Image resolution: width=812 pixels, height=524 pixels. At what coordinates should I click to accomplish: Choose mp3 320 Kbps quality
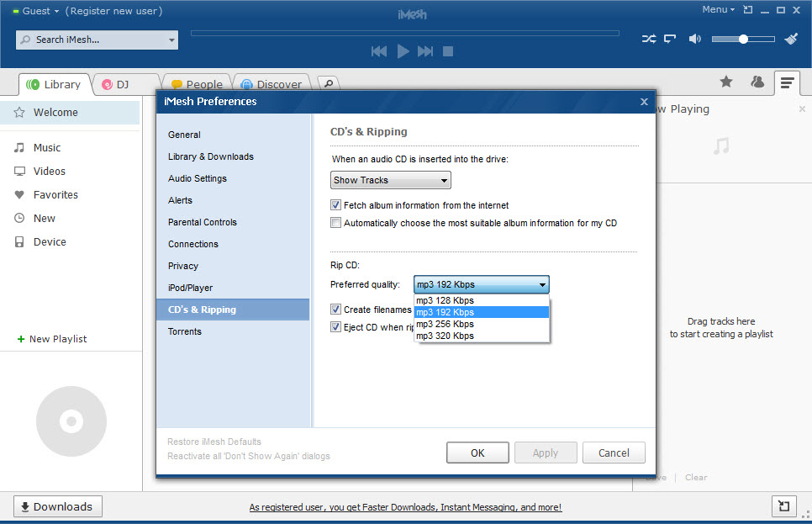482,336
